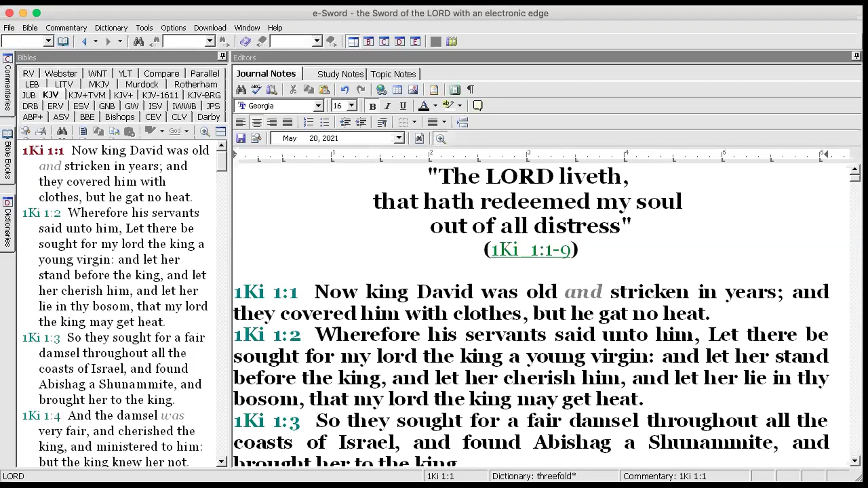The image size is (868, 488).
Task: Click the 1Ki 1:1-9 verse link
Action: click(531, 250)
